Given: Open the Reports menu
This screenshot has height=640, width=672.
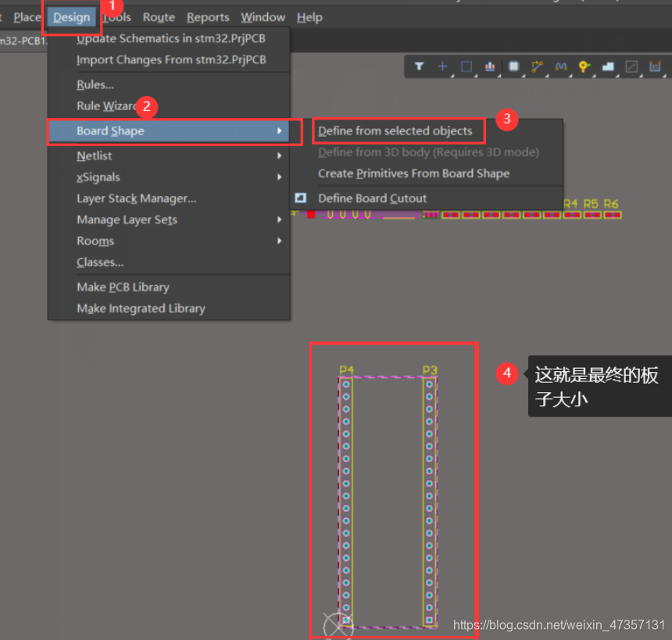Looking at the screenshot, I should click(x=208, y=17).
